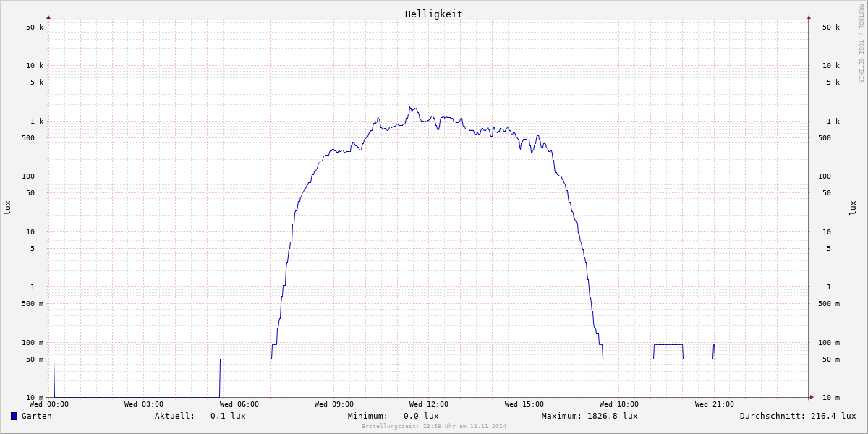Click the Wed 09:00 time axis label

[x=334, y=404]
